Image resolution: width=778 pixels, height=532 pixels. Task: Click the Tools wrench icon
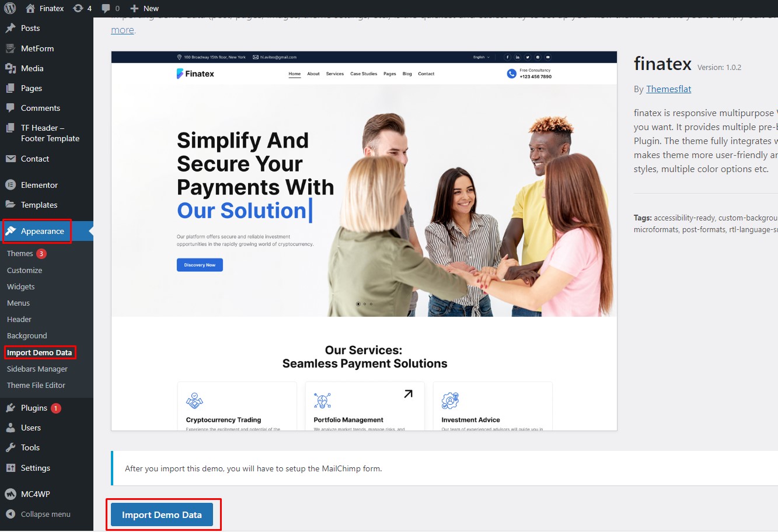click(11, 447)
